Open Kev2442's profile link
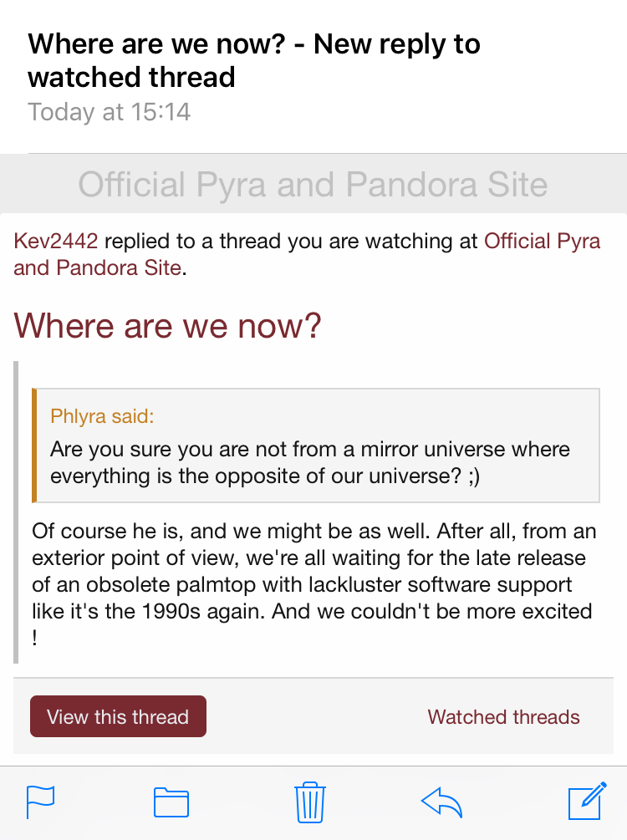This screenshot has width=627, height=840. pos(56,242)
